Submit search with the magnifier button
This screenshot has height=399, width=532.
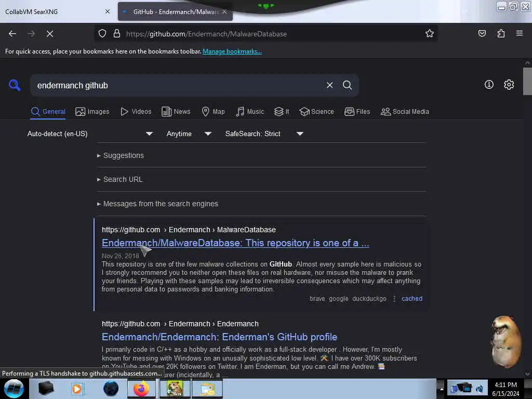tap(347, 85)
